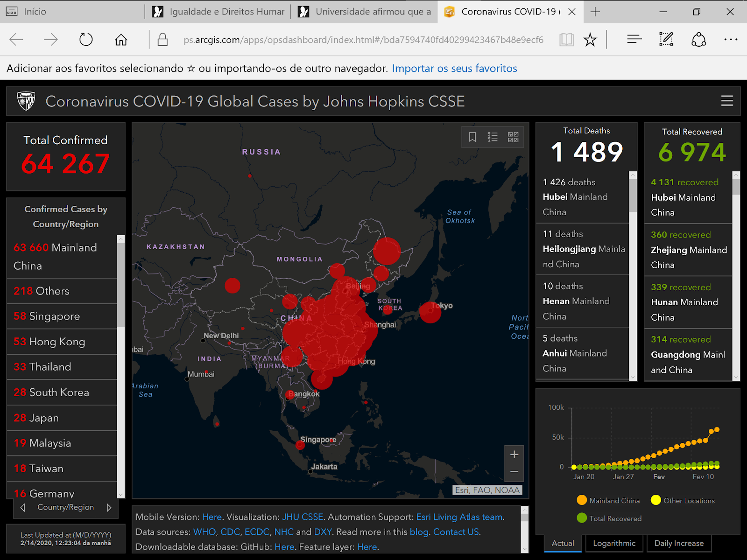Screen dimensions: 747x560
Task: Open Esri Living Atlas team link
Action: pos(459,517)
